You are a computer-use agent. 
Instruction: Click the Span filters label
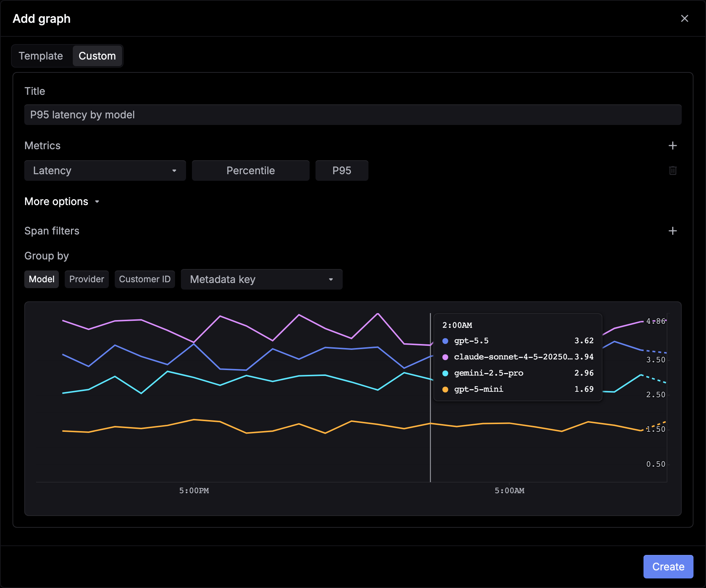tap(52, 231)
